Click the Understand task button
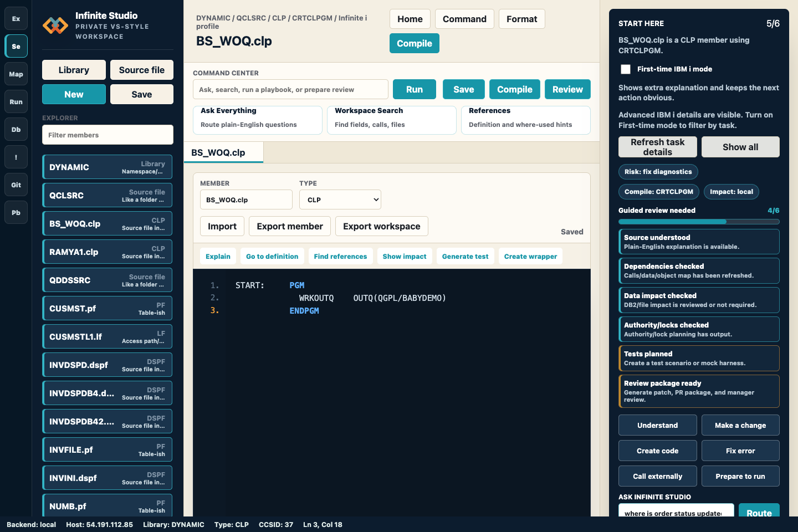The image size is (798, 532). pyautogui.click(x=657, y=425)
